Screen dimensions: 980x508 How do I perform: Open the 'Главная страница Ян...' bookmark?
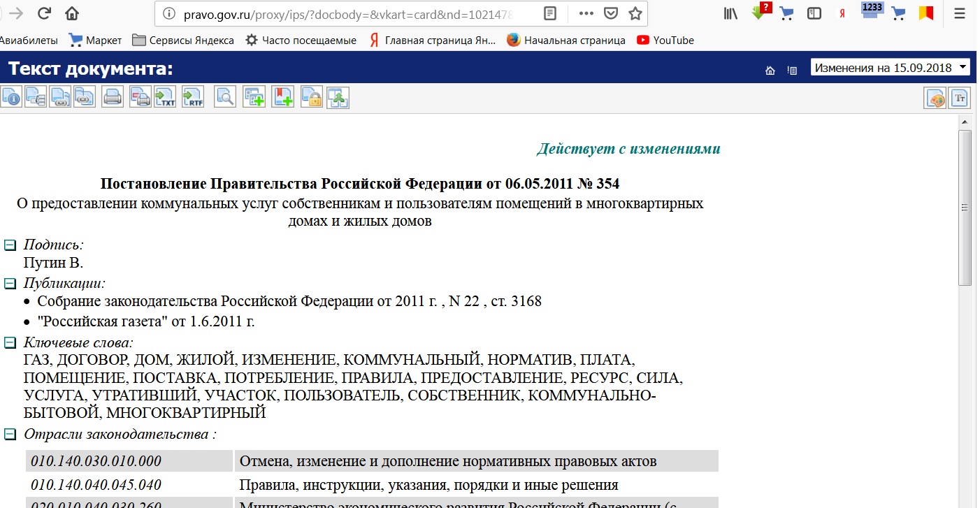click(x=432, y=41)
